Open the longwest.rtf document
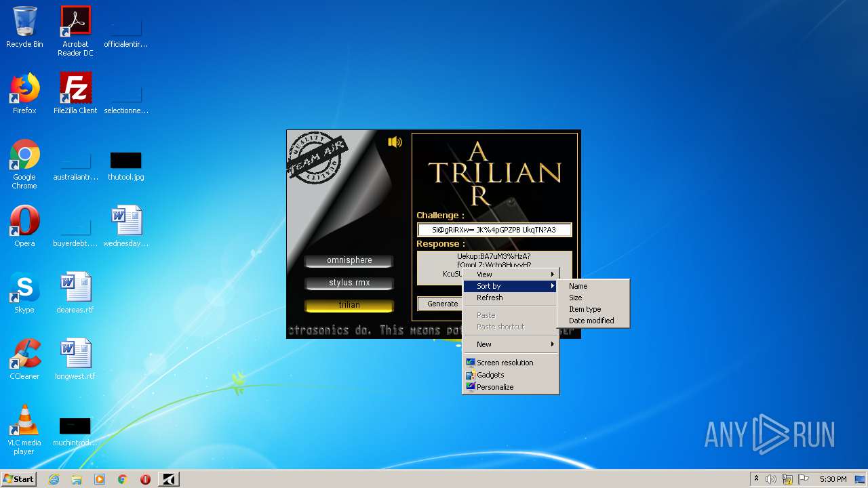Image resolution: width=868 pixels, height=488 pixels. coord(75,359)
